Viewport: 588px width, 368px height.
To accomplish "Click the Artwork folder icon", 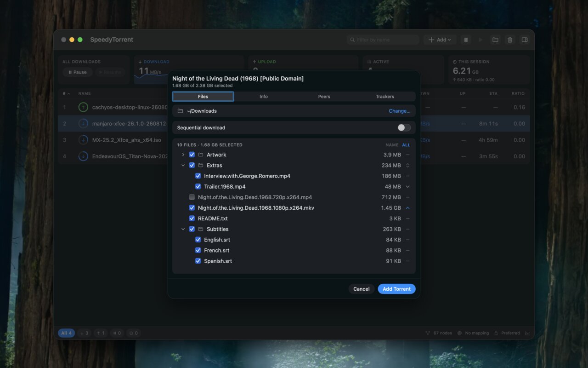I will (201, 155).
